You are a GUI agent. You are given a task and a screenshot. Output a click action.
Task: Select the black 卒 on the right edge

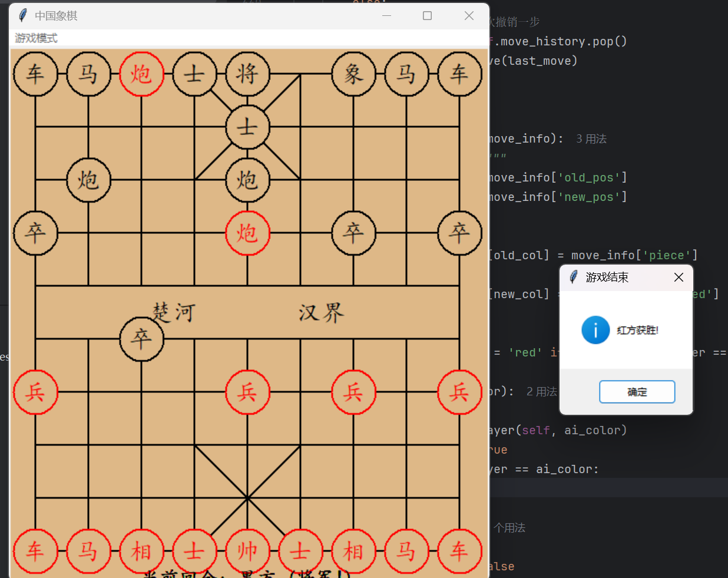pos(459,233)
